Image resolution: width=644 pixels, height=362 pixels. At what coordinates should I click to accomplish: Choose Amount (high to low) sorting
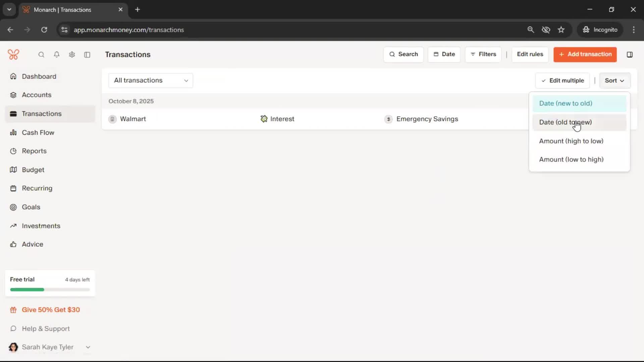tap(571, 141)
